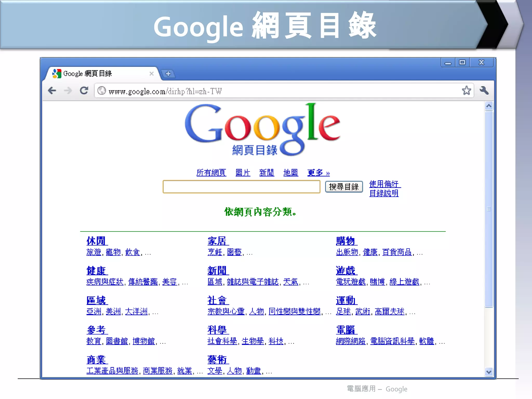Image resolution: width=532 pixels, height=399 pixels.
Task: Bookmark the page using the star icon
Action: (x=466, y=90)
